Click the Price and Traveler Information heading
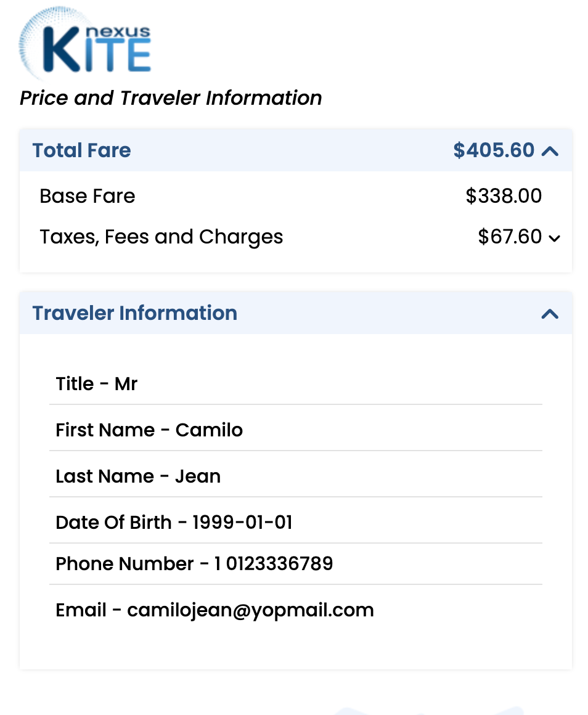 point(171,98)
